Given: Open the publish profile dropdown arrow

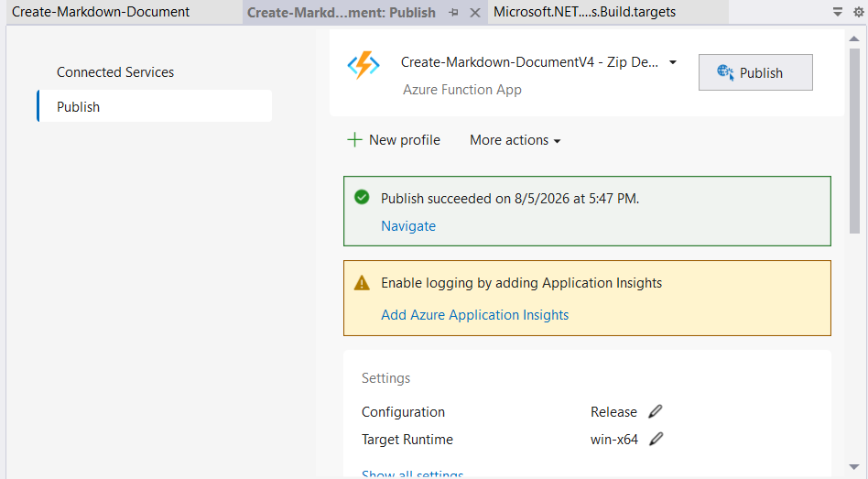Looking at the screenshot, I should 673,62.
